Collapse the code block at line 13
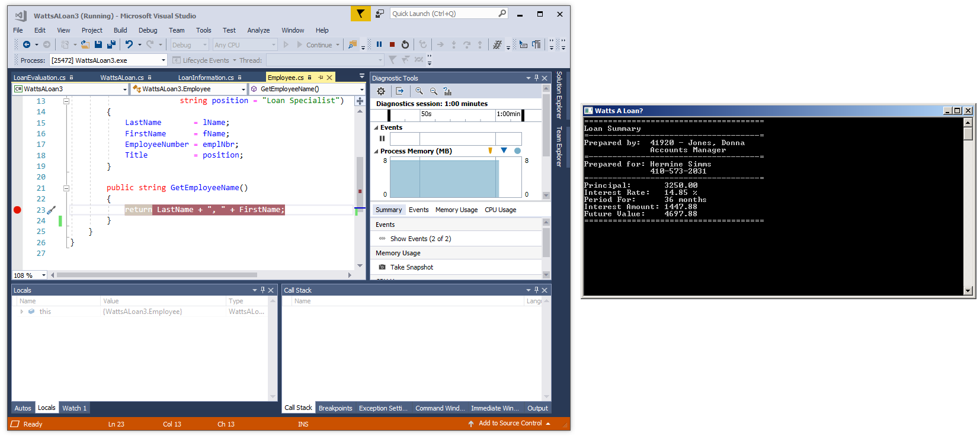Viewport: 980px width, 436px height. click(x=66, y=101)
